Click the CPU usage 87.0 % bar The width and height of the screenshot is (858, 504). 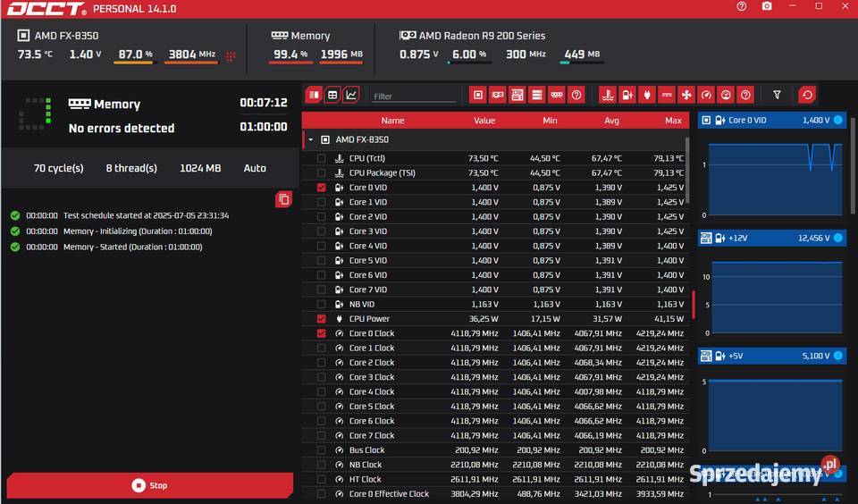(135, 63)
